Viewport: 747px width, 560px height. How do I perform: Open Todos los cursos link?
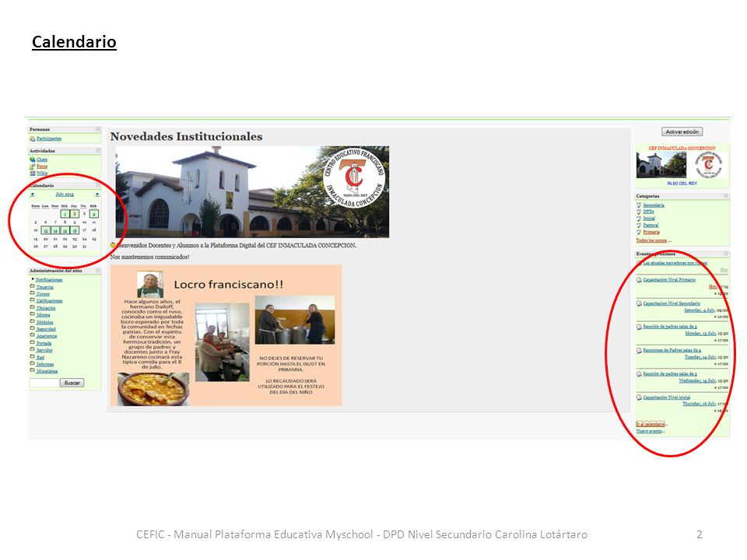[x=651, y=240]
